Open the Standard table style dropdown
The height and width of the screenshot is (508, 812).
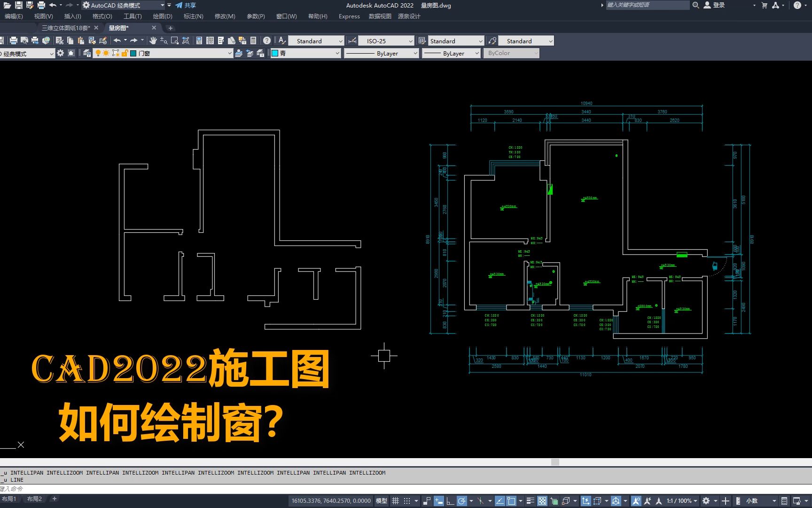481,41
